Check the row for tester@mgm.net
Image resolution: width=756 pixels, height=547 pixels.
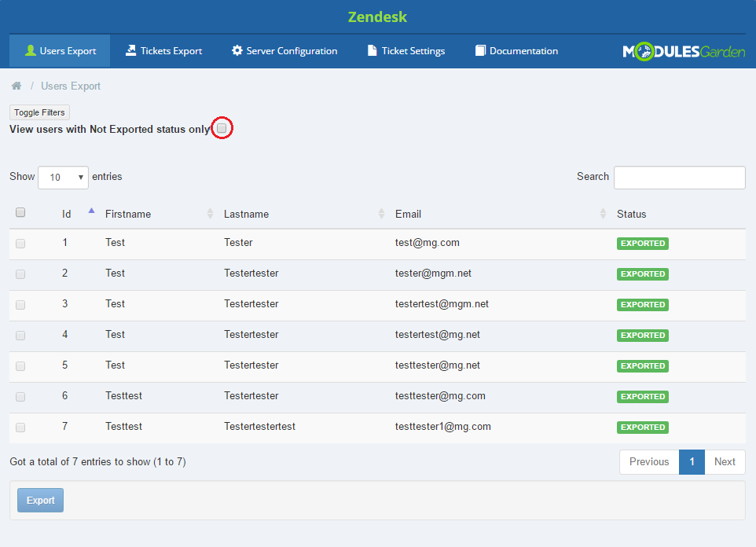(x=20, y=274)
